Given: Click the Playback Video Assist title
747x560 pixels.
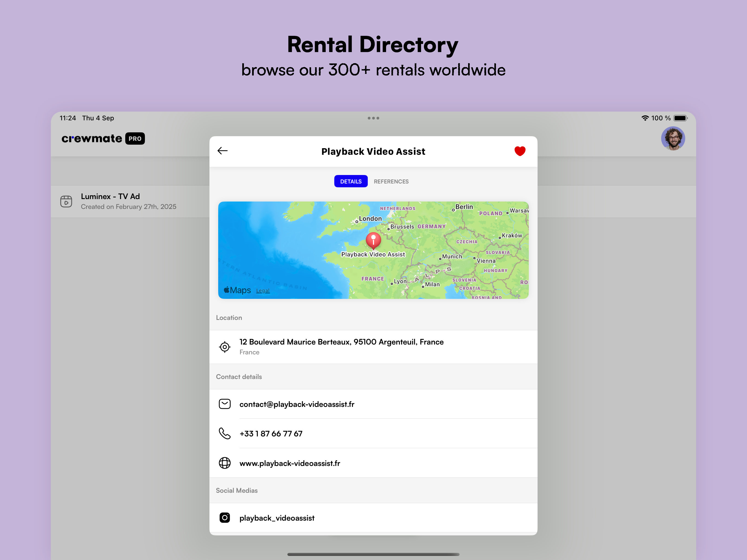Looking at the screenshot, I should pos(373,151).
